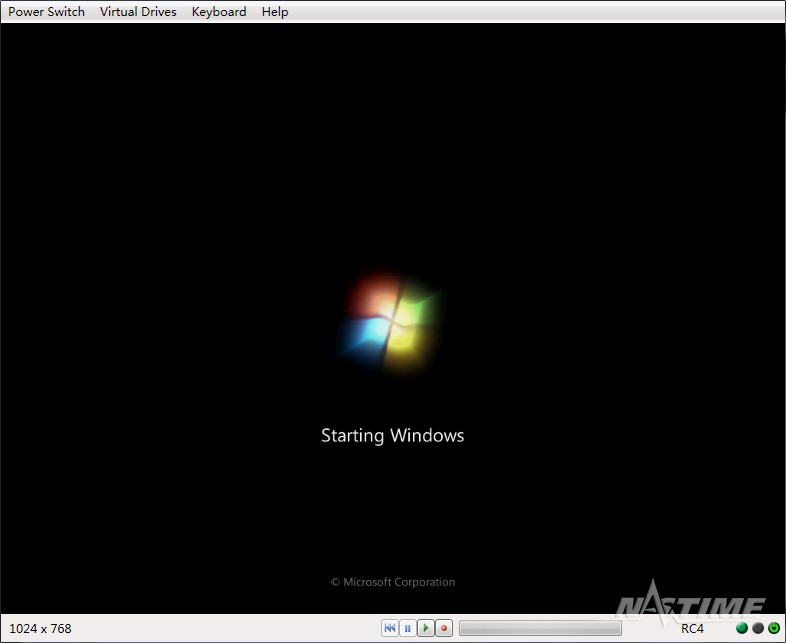Open the Keyboard menu
This screenshot has height=643, width=786.
[219, 12]
